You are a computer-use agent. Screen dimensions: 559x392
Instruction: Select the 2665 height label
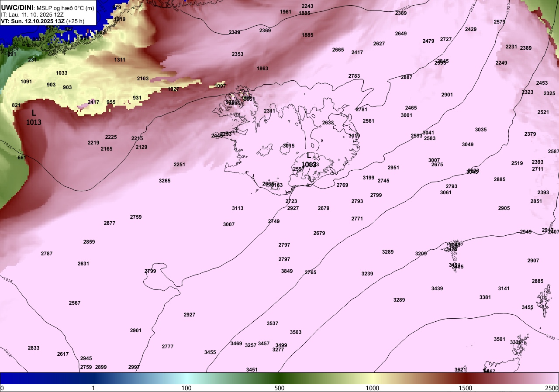click(x=338, y=50)
